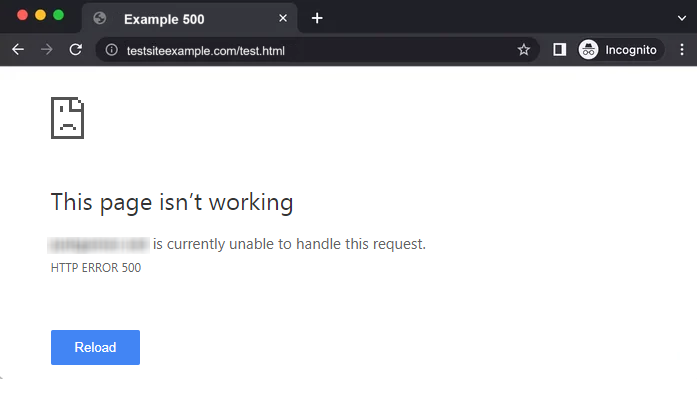Click the blue Reload button
697x400 pixels.
click(95, 347)
